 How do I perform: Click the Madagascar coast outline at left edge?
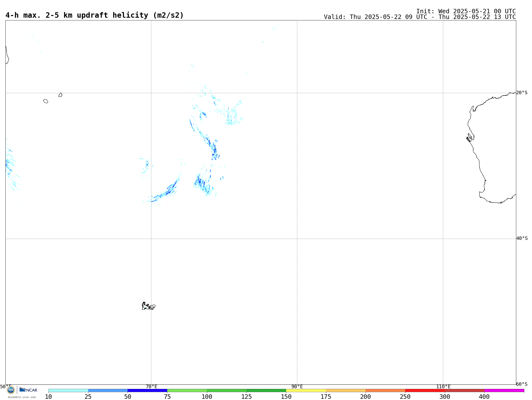tap(7, 55)
